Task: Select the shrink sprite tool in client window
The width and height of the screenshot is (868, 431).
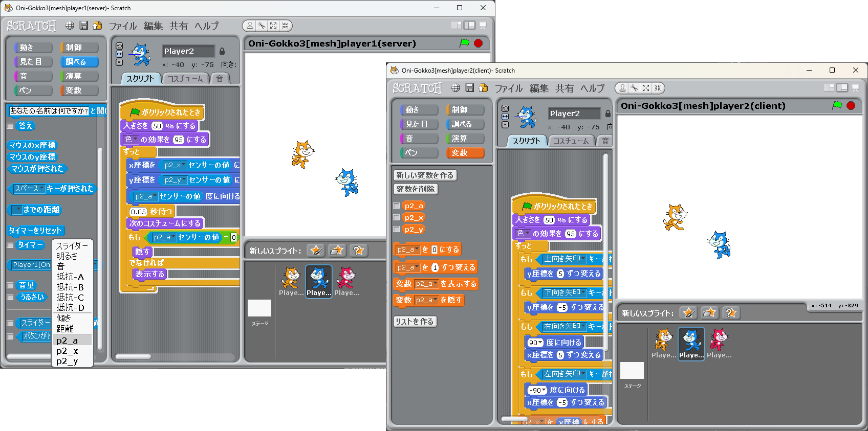Action: pyautogui.click(x=658, y=88)
